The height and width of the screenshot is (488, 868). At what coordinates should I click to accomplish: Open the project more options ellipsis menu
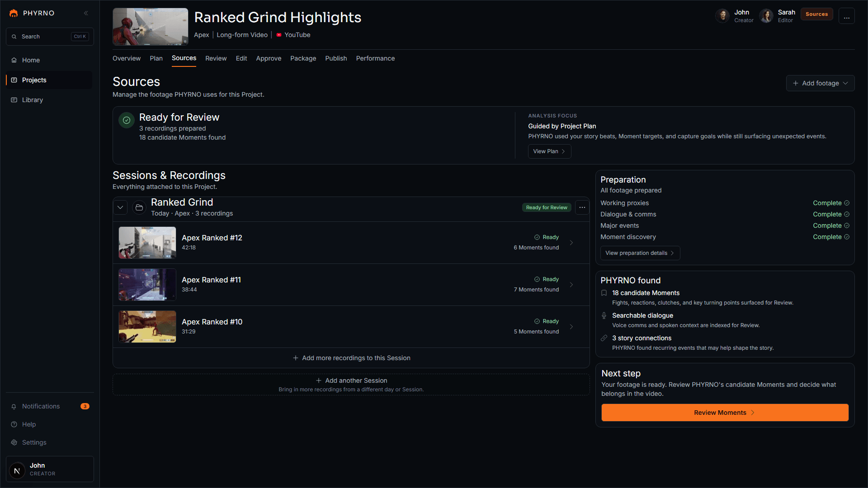(846, 16)
